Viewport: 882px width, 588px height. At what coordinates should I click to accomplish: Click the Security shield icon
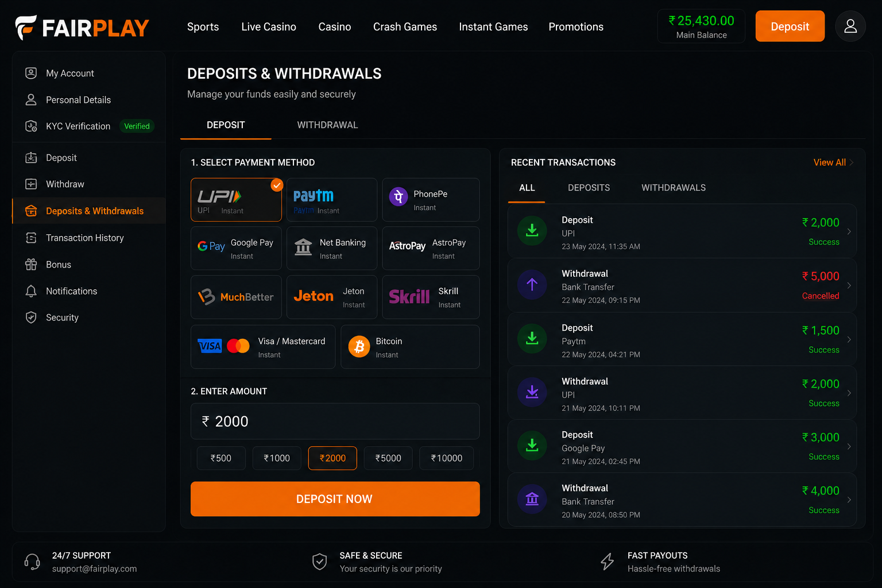tap(31, 318)
